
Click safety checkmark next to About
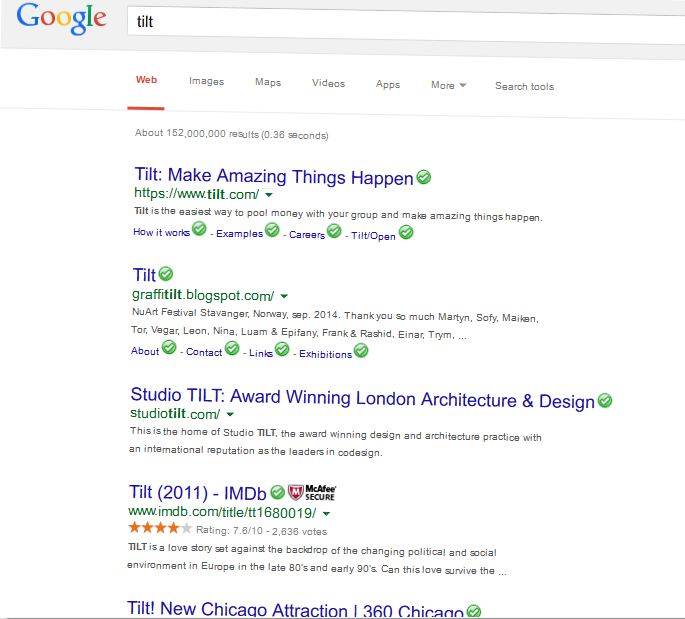[x=169, y=348]
